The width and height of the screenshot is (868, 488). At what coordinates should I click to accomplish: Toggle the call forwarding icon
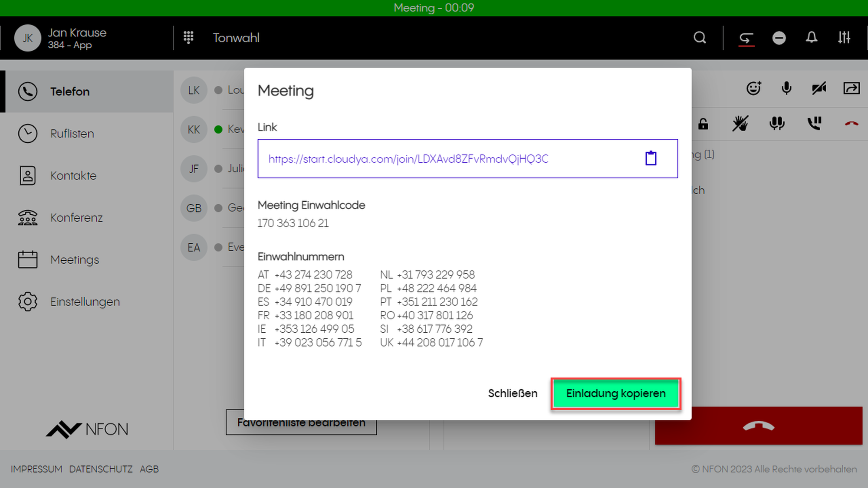pyautogui.click(x=746, y=38)
